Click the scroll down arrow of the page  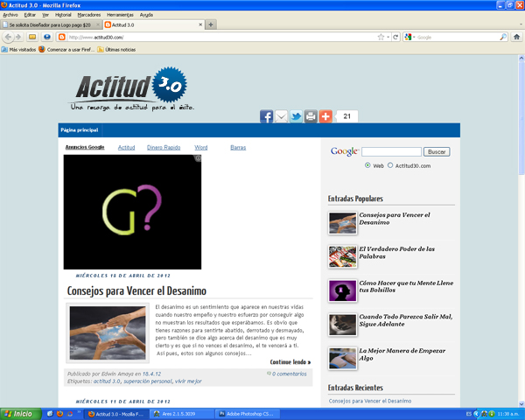click(521, 404)
